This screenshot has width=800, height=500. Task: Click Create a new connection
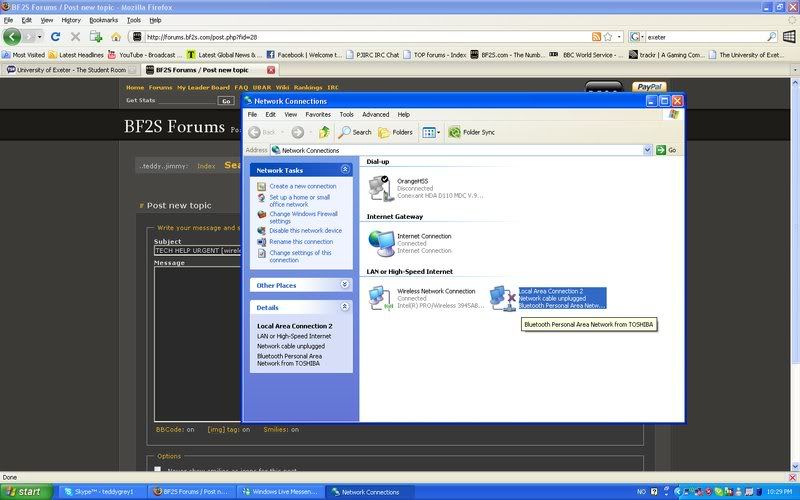pyautogui.click(x=303, y=186)
